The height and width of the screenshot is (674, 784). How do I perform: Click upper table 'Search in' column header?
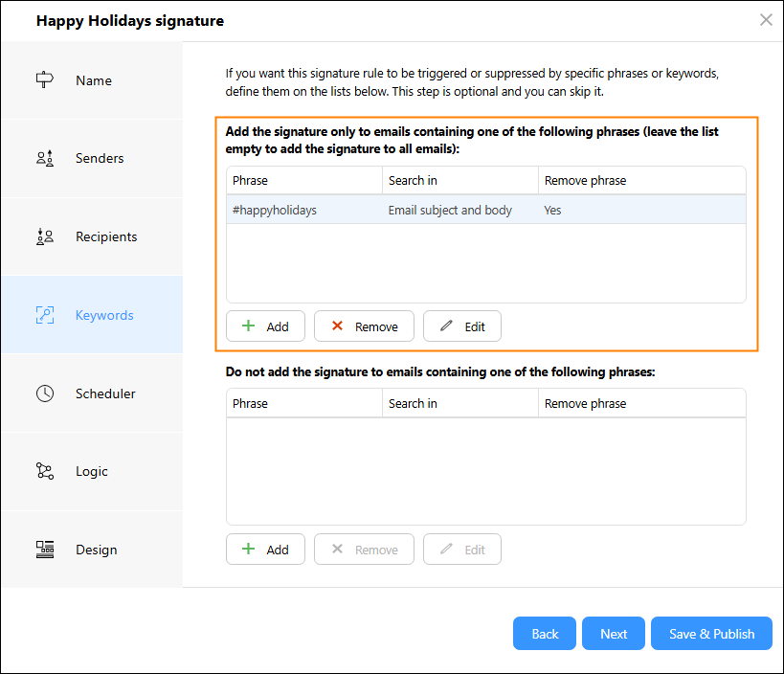point(460,181)
